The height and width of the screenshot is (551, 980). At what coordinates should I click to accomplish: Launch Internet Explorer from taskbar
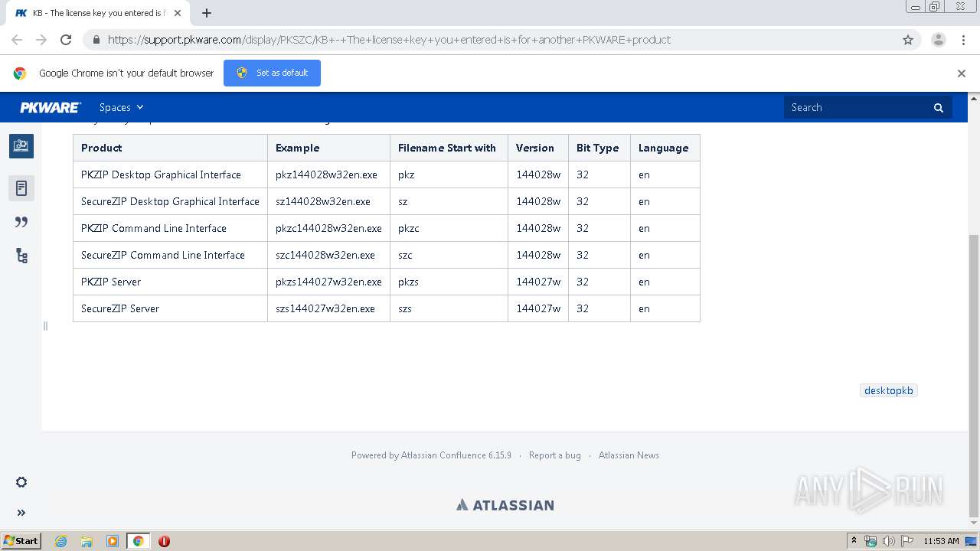[x=61, y=541]
